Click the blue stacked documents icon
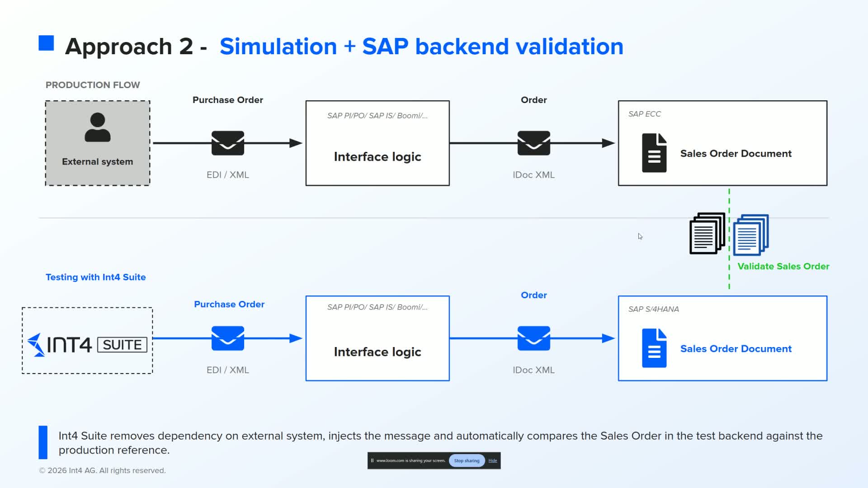 tap(751, 235)
